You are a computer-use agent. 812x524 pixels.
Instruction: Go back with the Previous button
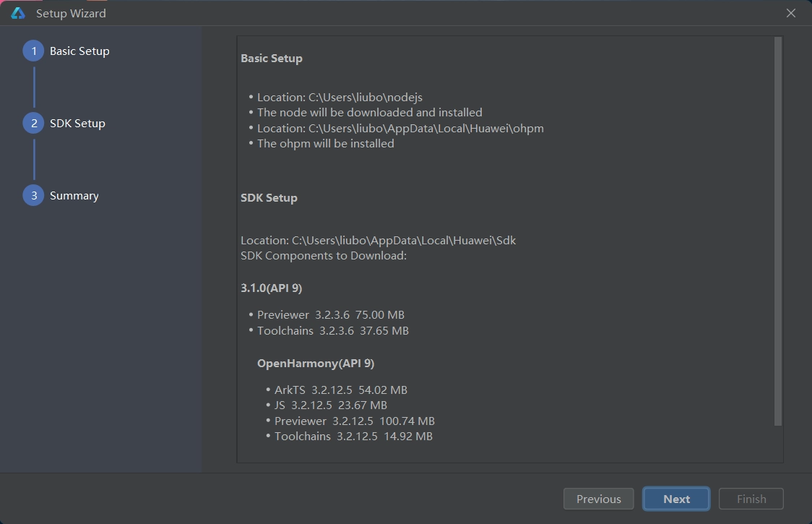click(598, 499)
